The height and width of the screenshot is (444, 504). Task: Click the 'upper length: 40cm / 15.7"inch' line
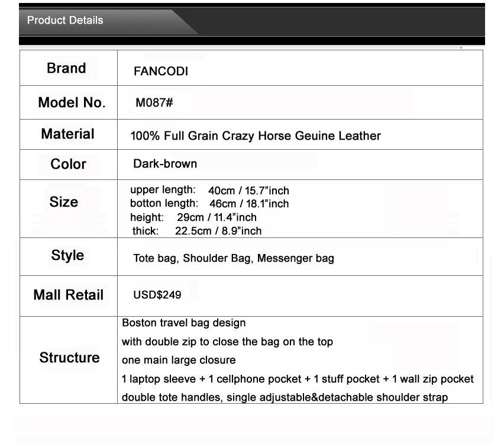pyautogui.click(x=209, y=190)
